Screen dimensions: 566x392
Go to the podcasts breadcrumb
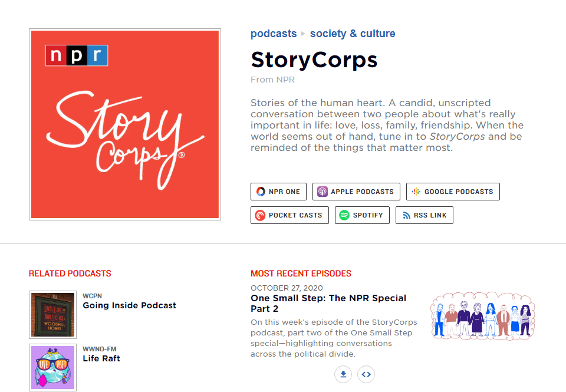coord(274,34)
